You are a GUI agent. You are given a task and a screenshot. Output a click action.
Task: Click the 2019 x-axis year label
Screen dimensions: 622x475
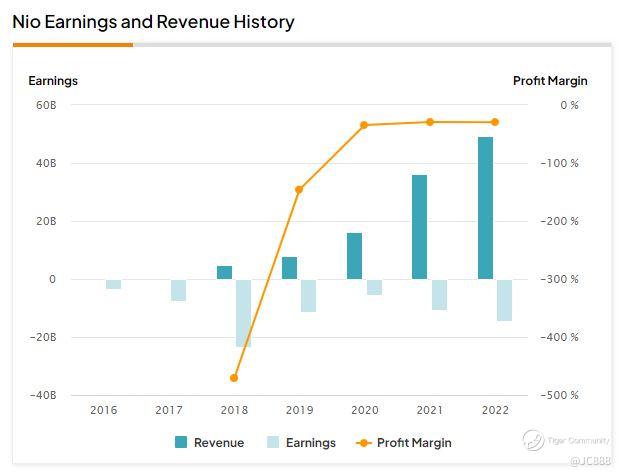click(x=299, y=410)
